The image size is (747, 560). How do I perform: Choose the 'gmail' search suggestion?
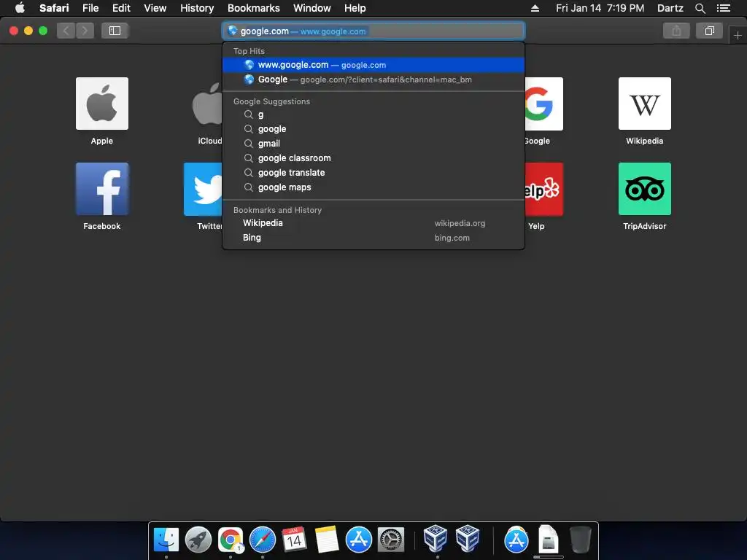coord(373,144)
